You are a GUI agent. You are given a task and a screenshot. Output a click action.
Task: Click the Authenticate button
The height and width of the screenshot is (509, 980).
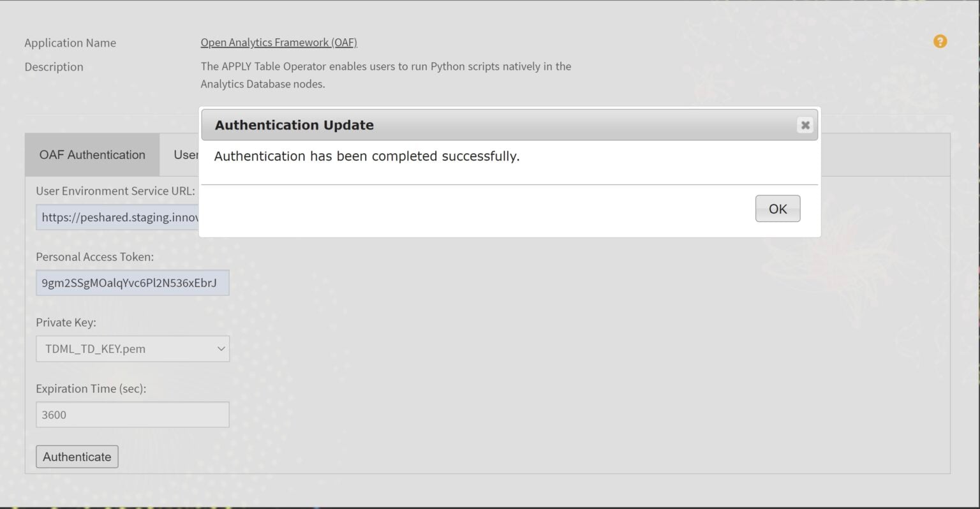coord(77,457)
